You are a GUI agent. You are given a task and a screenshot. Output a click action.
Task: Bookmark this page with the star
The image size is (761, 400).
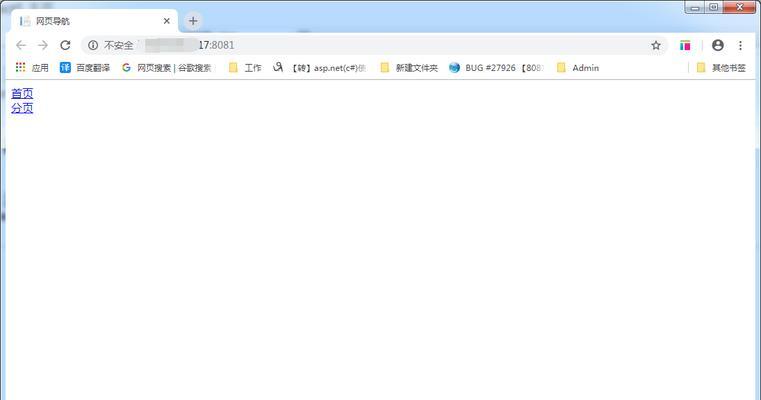(656, 45)
